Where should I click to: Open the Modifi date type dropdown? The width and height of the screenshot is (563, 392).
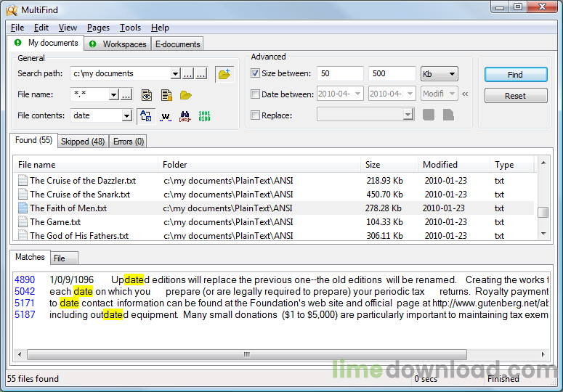[452, 94]
